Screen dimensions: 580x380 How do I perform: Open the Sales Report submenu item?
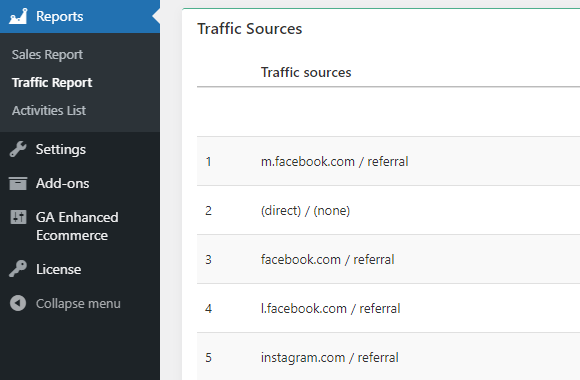(47, 55)
